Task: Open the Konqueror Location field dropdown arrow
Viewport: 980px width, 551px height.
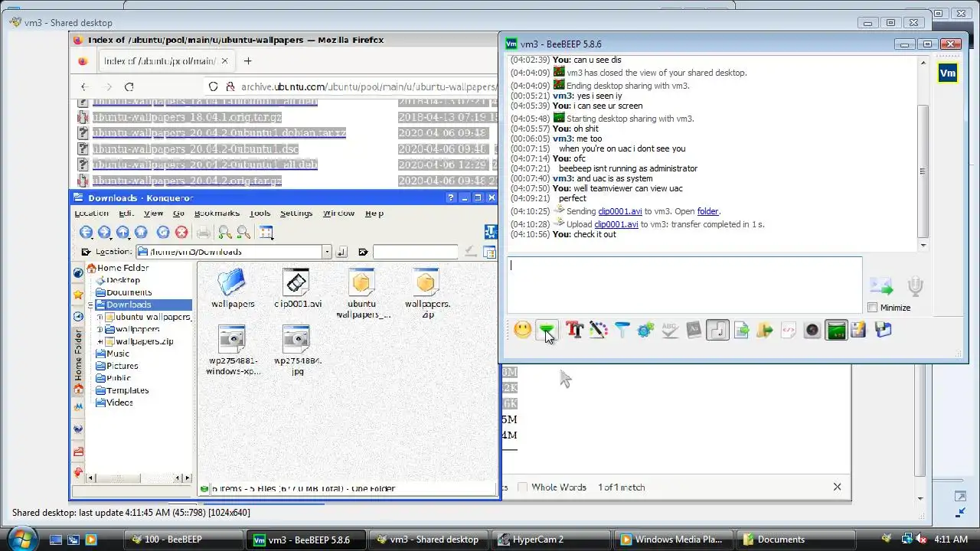Action: (x=327, y=252)
